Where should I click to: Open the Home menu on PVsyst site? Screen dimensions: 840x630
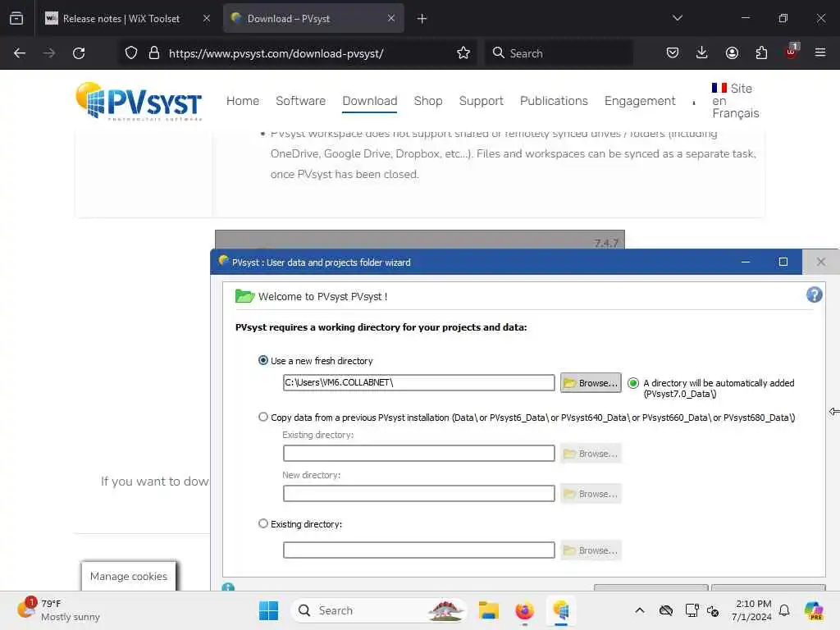click(x=243, y=101)
